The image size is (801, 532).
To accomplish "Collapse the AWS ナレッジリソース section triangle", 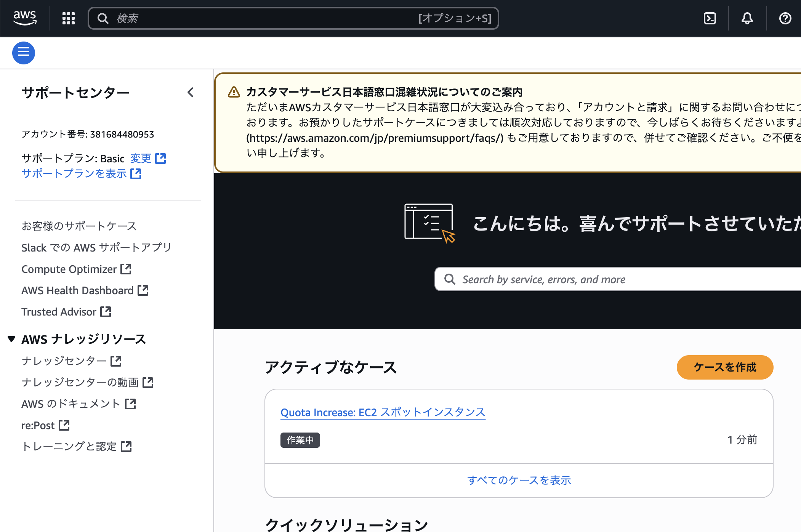I will (x=11, y=339).
